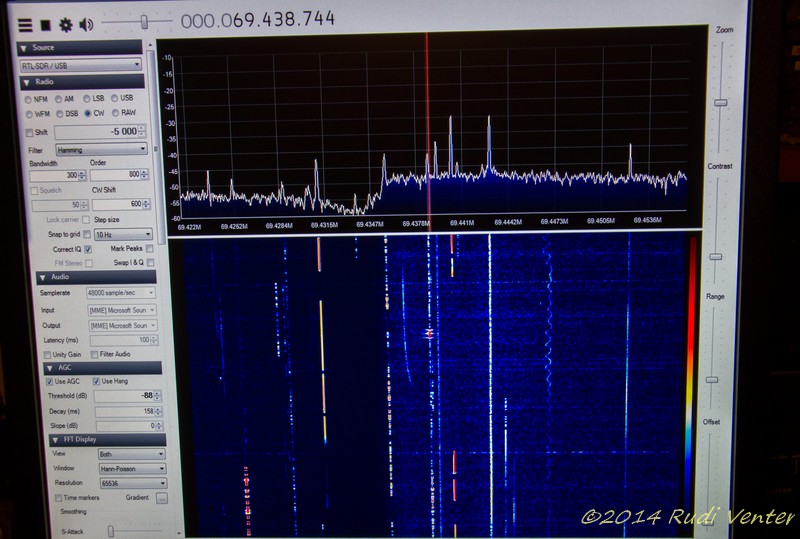The height and width of the screenshot is (539, 800).
Task: Open the Gradient editor button
Action: point(162,498)
